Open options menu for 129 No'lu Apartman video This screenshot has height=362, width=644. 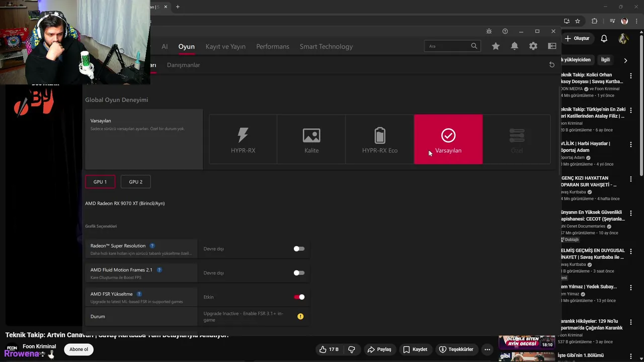click(x=631, y=322)
